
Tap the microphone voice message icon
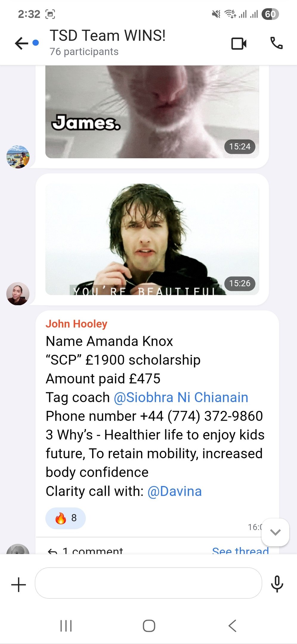tap(277, 584)
